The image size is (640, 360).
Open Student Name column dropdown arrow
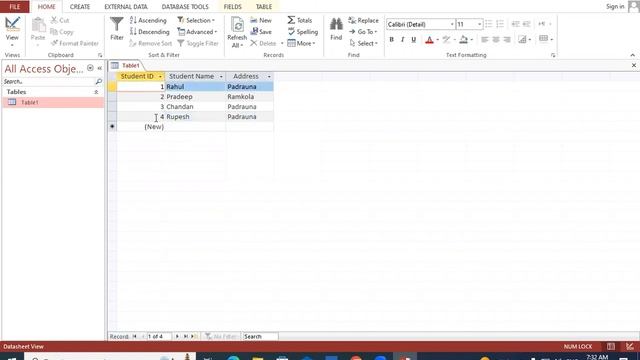[221, 76]
